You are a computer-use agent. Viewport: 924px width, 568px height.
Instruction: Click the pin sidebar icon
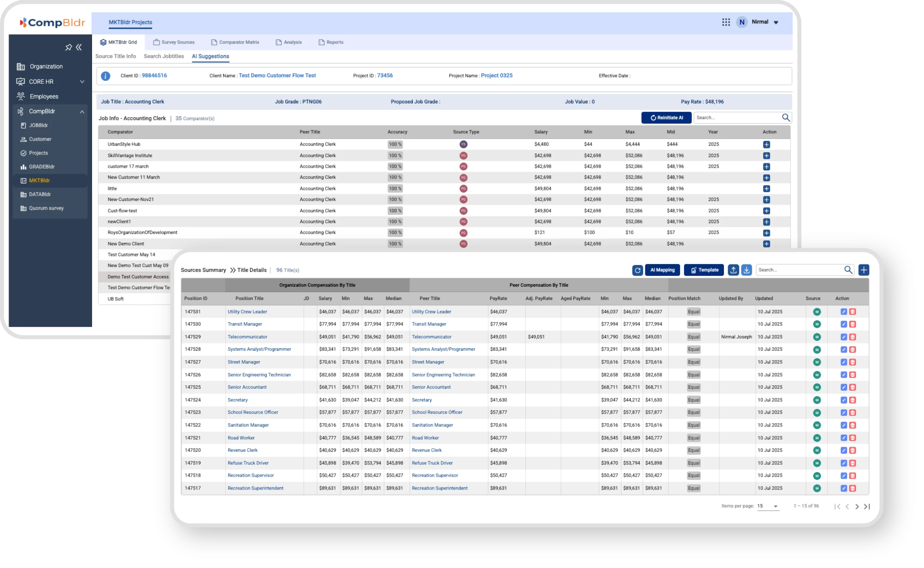click(68, 47)
